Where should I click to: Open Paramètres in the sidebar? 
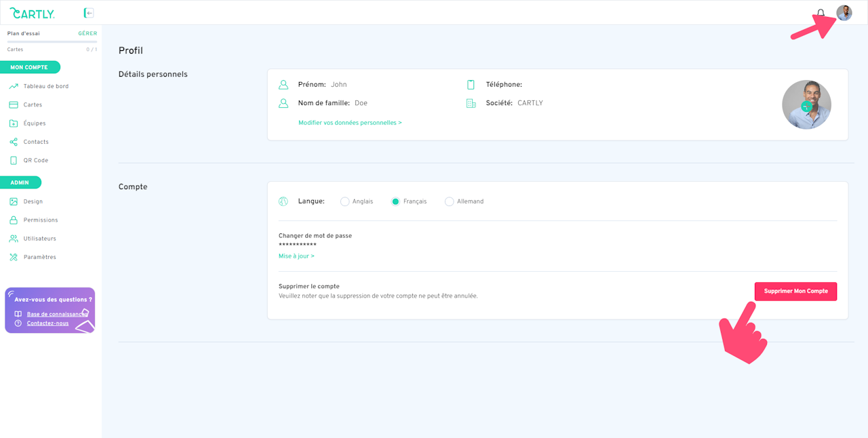tap(40, 257)
